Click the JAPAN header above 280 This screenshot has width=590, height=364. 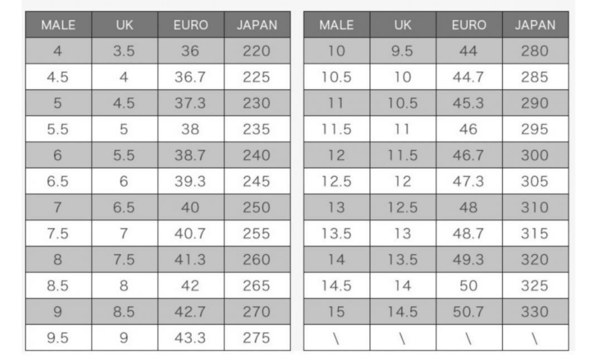(535, 25)
